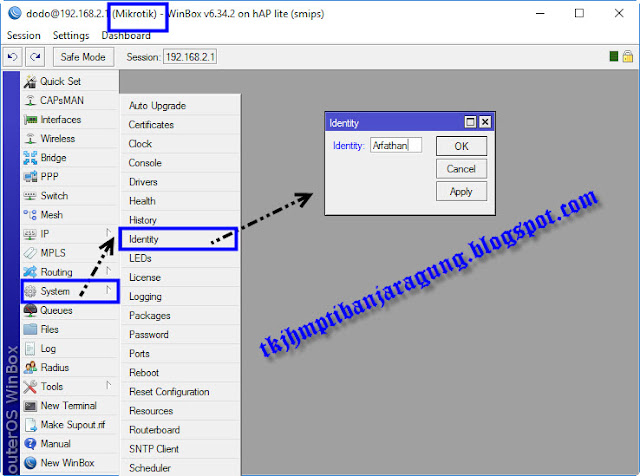Open Drivers from System submenu

point(180,182)
